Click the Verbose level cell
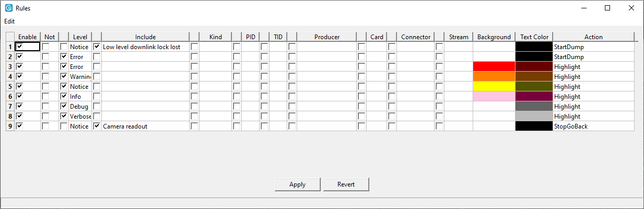Viewport: 644px width, 209px height. tap(80, 117)
